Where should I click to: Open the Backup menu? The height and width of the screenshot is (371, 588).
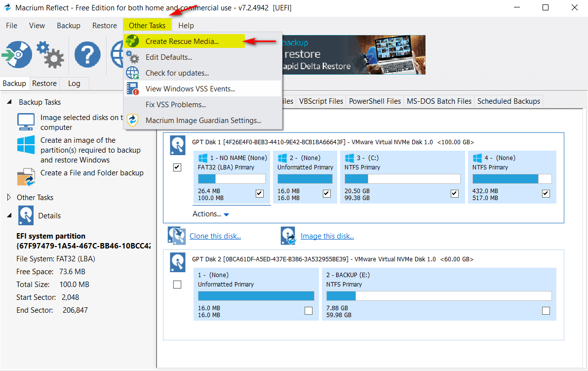69,26
